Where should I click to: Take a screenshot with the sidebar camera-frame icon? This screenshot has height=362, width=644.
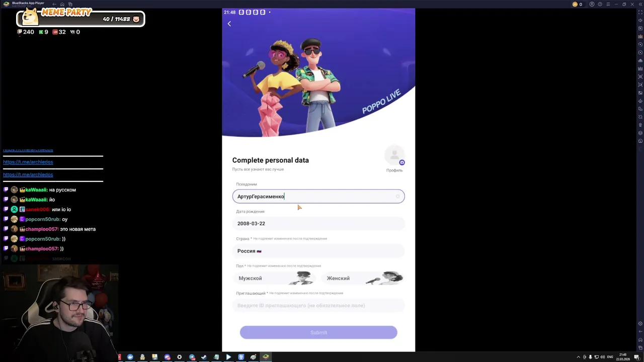tap(640, 76)
